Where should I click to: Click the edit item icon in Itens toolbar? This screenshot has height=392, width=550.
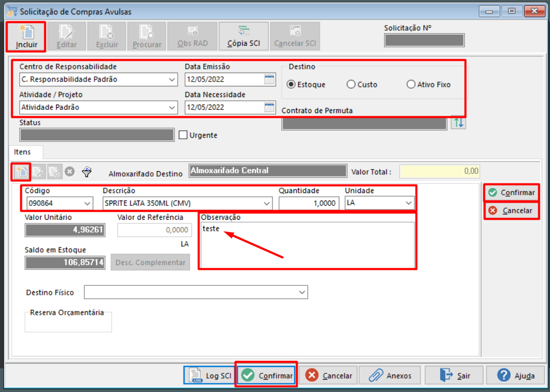[x=37, y=172]
